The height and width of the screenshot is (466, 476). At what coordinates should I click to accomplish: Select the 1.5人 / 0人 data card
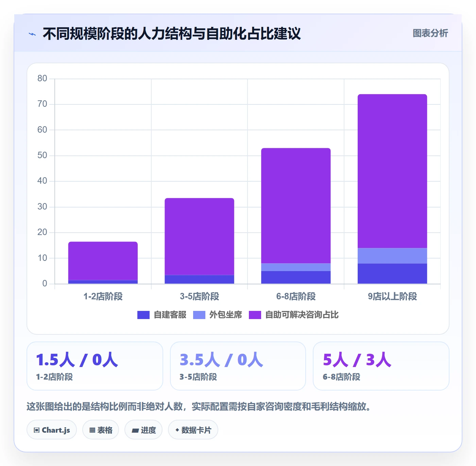95,366
